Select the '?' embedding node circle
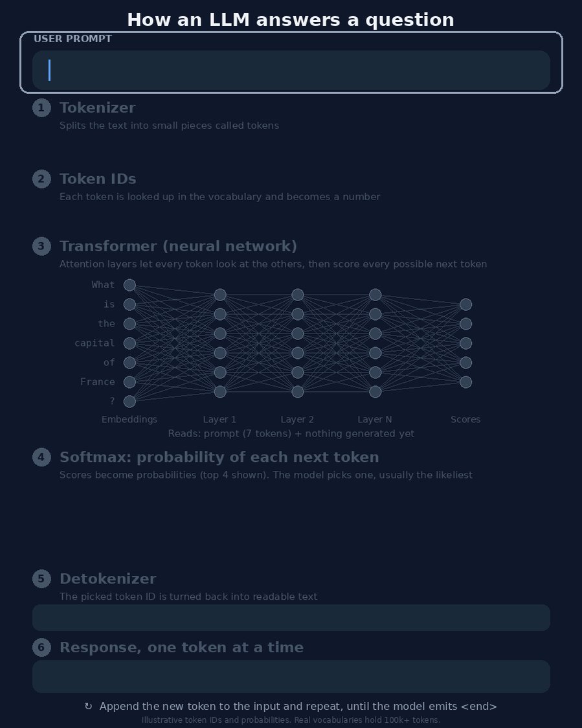The height and width of the screenshot is (728, 582). click(x=129, y=402)
